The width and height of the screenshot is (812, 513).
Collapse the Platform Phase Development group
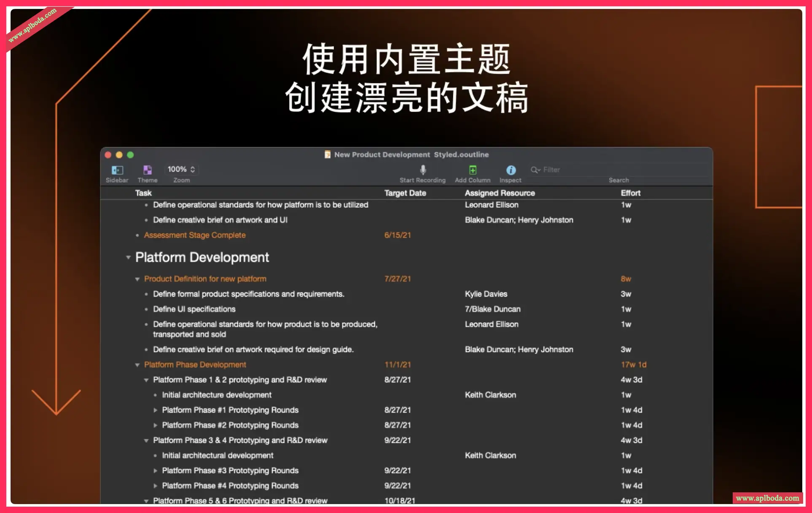137,365
